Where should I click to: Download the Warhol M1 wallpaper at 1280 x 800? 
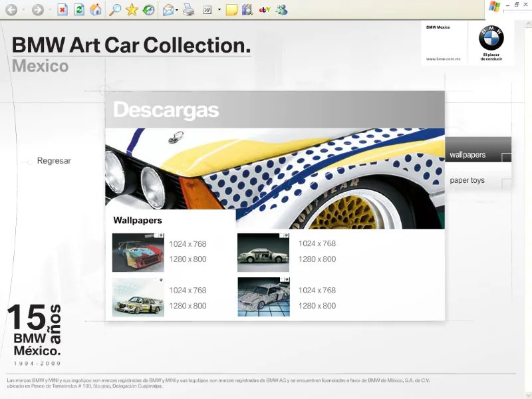(x=188, y=259)
